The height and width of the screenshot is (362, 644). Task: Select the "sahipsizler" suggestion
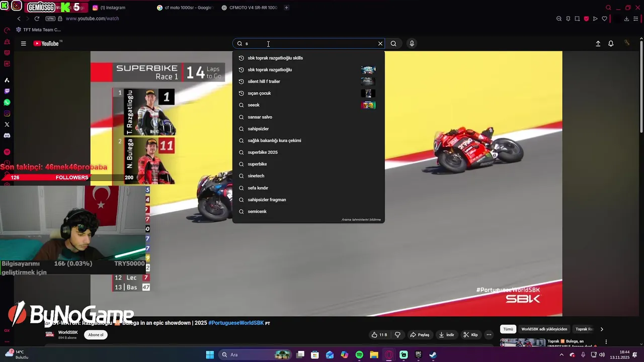pos(308,129)
